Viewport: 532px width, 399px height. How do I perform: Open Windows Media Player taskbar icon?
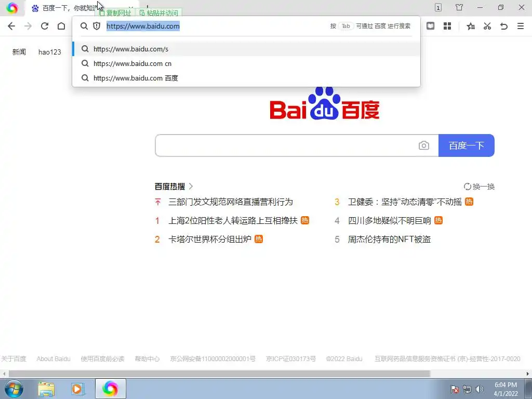[x=78, y=389]
